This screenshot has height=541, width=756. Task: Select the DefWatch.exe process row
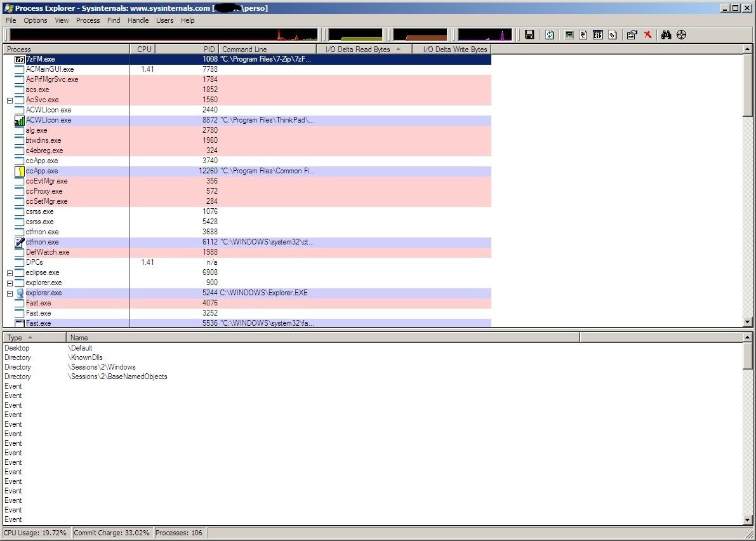coord(248,252)
